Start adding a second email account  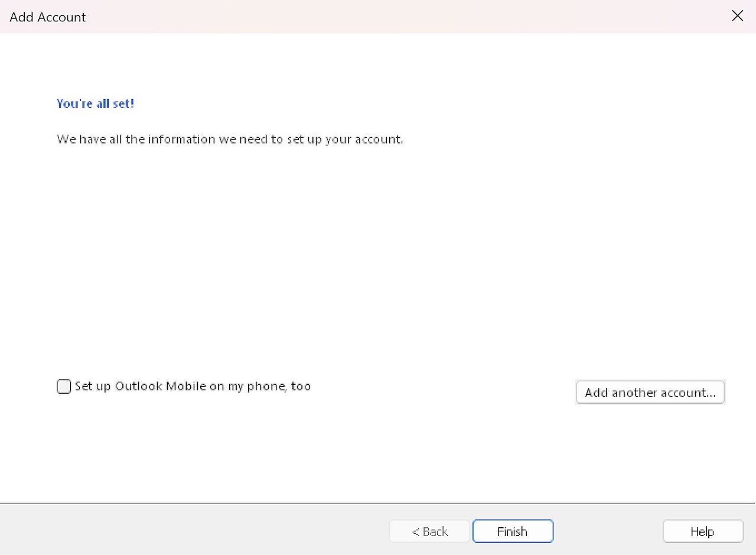(650, 392)
